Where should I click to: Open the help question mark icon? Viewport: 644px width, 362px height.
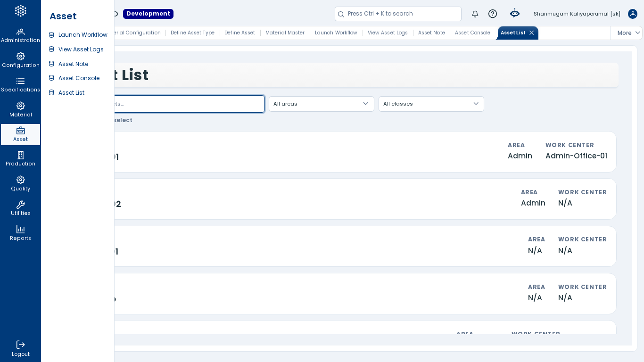493,14
